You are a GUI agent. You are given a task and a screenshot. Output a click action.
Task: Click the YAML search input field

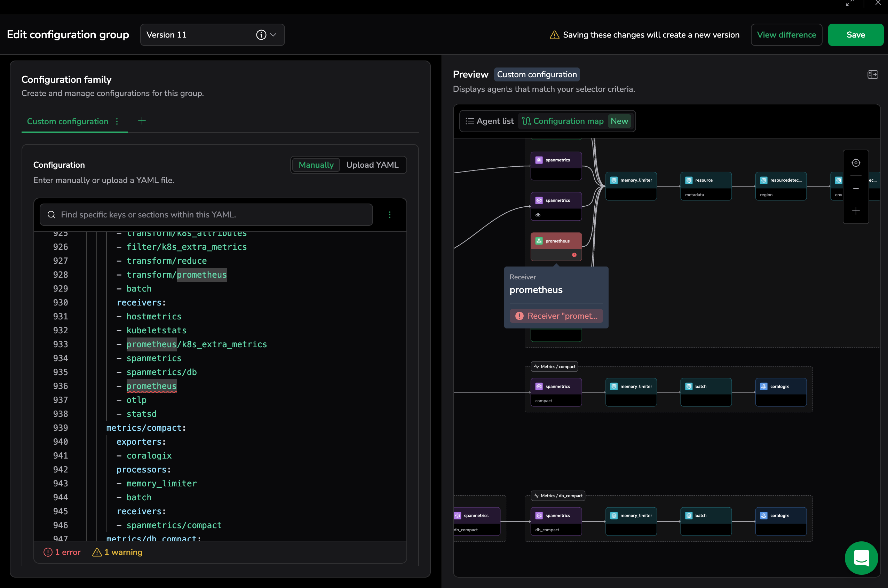(206, 215)
